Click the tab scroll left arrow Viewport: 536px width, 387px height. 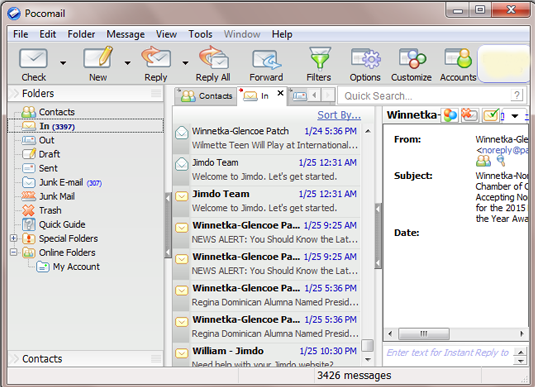pos(314,95)
